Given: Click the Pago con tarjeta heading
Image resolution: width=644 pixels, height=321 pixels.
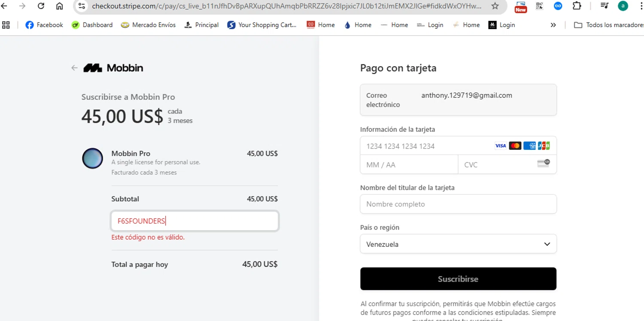Looking at the screenshot, I should tap(398, 68).
